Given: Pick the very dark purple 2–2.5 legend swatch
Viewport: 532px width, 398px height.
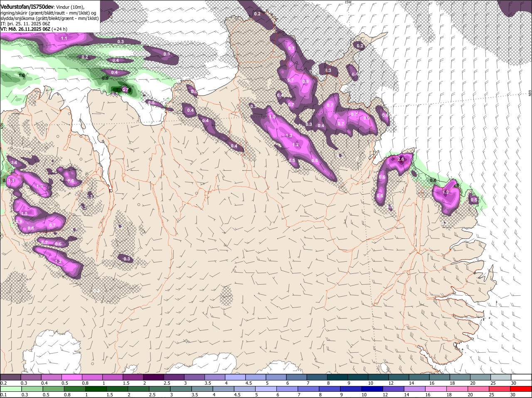Looking at the screenshot, I should click(x=153, y=376).
